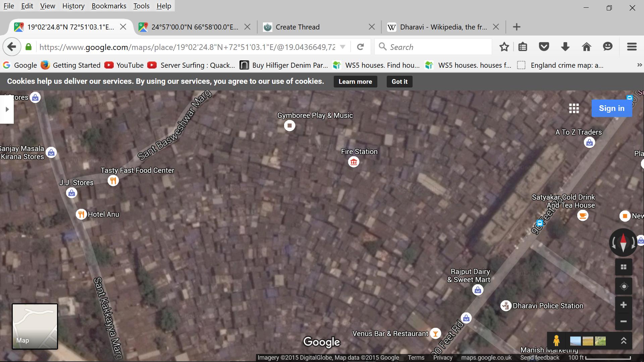The image size is (644, 362).
Task: Click bus stop icon on 90 Feet Rd
Action: pyautogui.click(x=540, y=223)
